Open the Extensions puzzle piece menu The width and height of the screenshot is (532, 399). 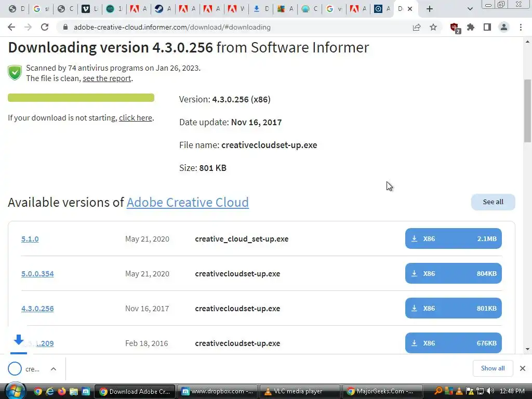[471, 27]
